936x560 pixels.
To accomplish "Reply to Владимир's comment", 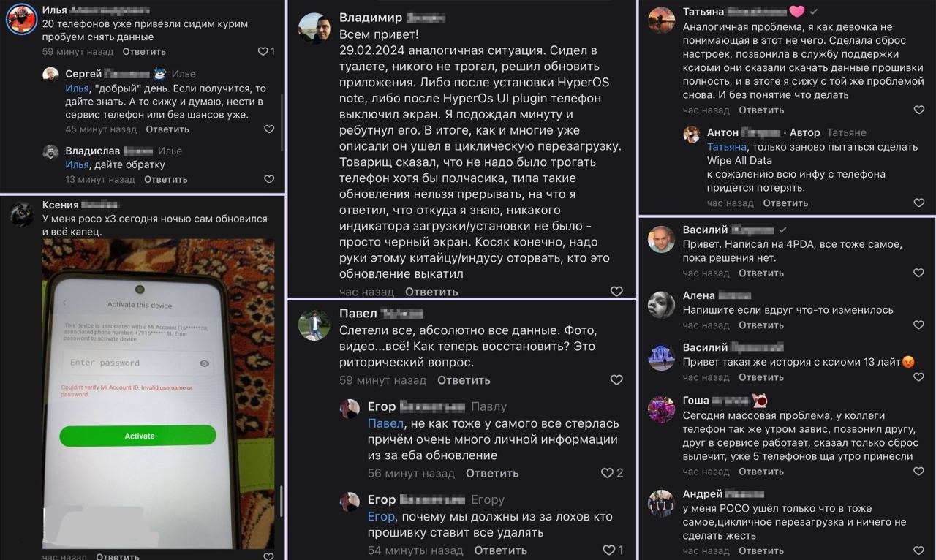I will tap(431, 291).
